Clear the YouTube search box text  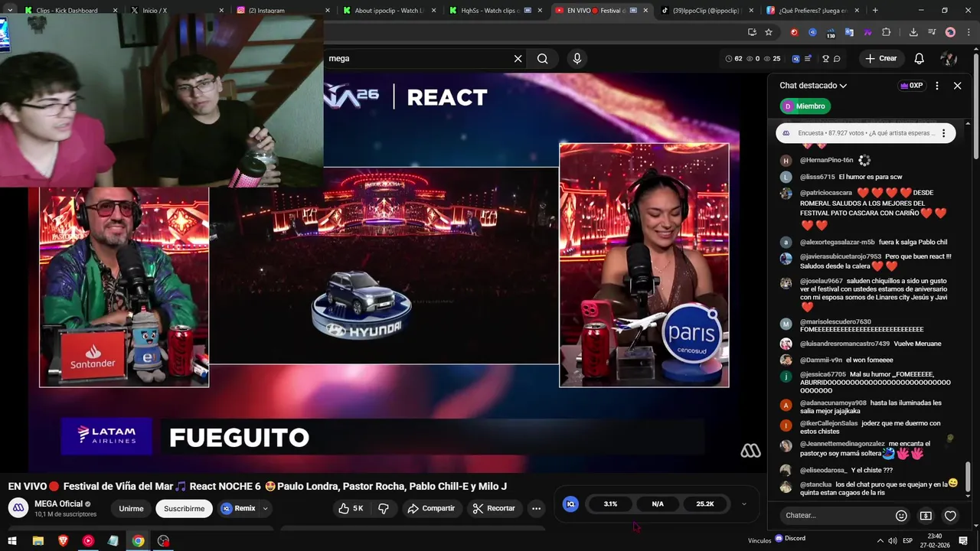[x=518, y=59]
